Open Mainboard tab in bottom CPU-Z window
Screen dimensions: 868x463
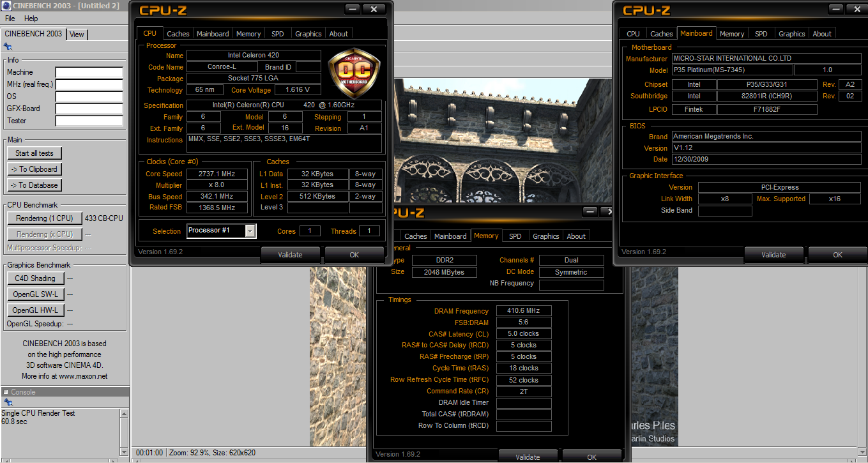click(x=450, y=236)
